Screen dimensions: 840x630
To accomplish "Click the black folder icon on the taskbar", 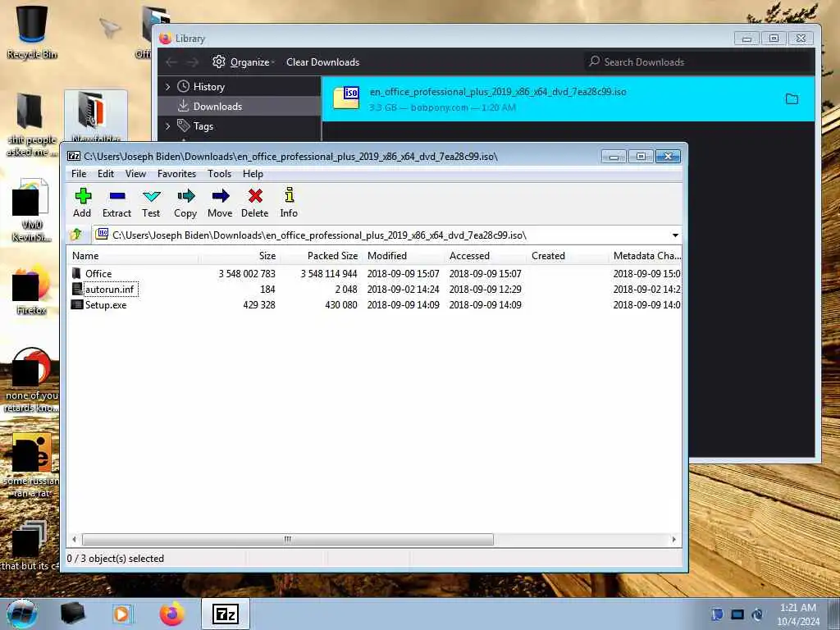I will point(72,614).
